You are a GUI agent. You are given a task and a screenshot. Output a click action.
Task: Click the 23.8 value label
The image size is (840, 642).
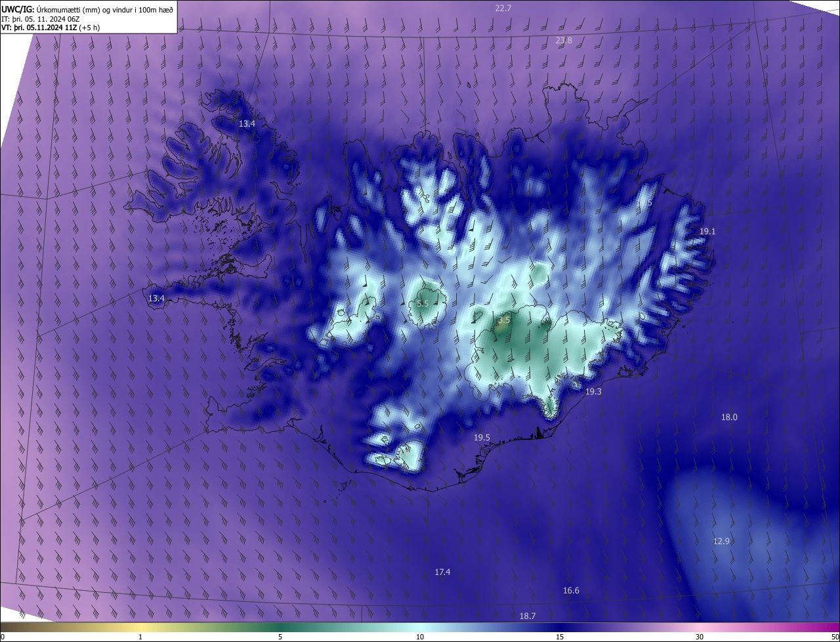[564, 41]
